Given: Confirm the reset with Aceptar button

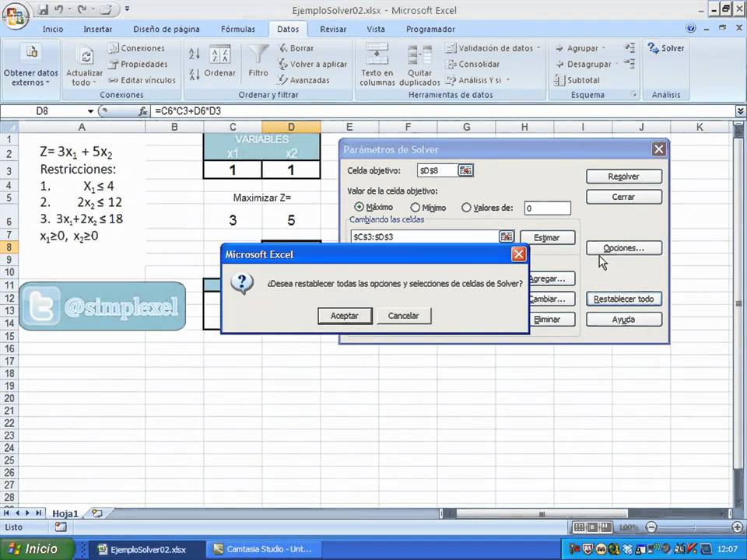Looking at the screenshot, I should pos(345,316).
